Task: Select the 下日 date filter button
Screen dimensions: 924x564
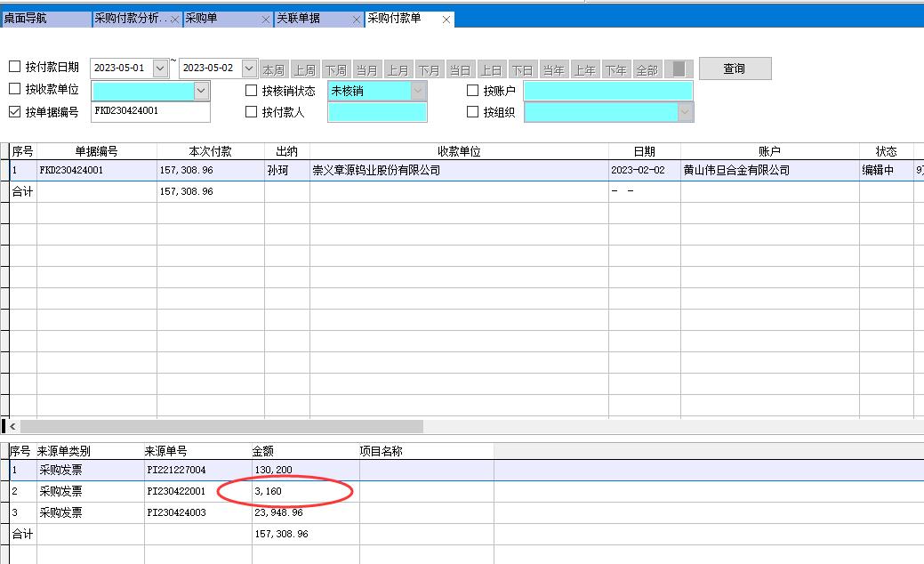Action: 523,68
